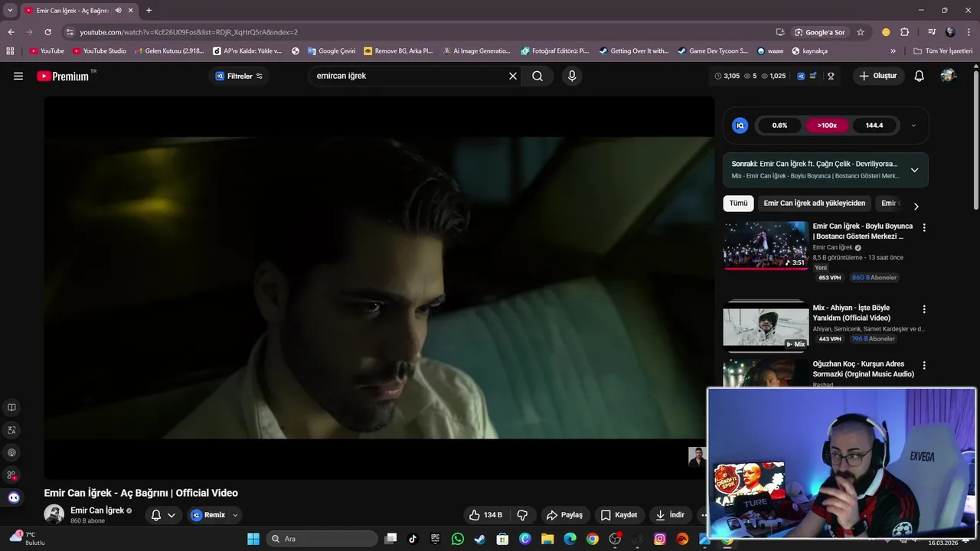The width and height of the screenshot is (980, 551).
Task: Open options menu for the Oğuzhan Koç video
Action: pyautogui.click(x=924, y=365)
